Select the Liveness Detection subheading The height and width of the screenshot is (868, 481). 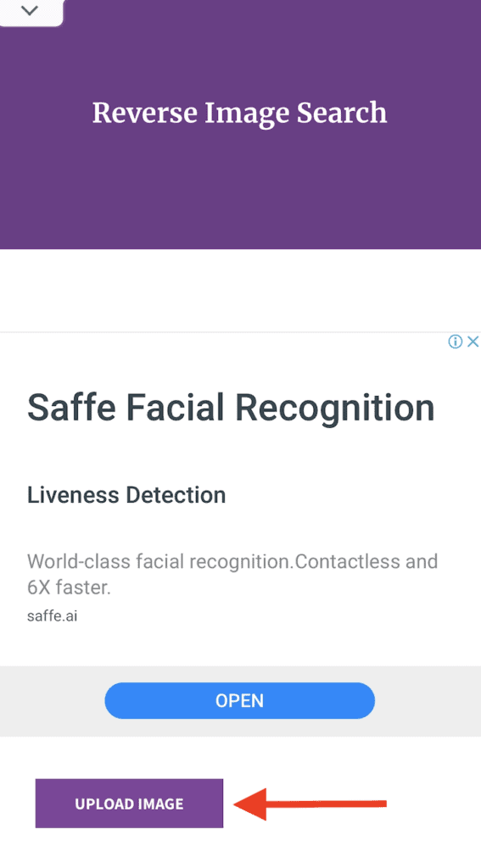click(x=126, y=495)
